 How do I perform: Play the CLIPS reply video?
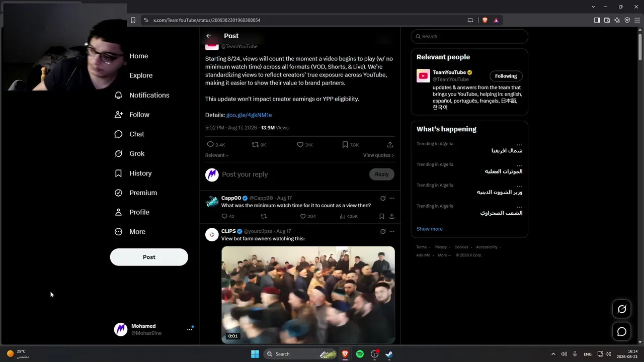pos(308,295)
